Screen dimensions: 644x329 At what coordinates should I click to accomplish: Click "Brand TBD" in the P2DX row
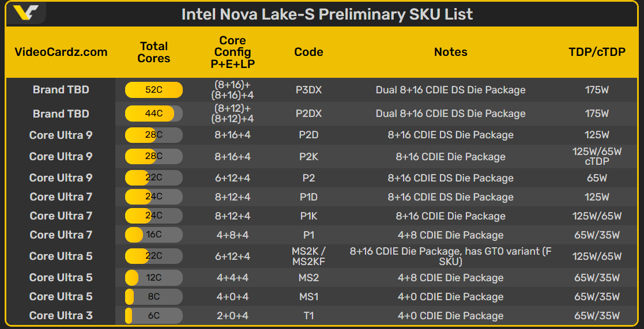click(61, 114)
